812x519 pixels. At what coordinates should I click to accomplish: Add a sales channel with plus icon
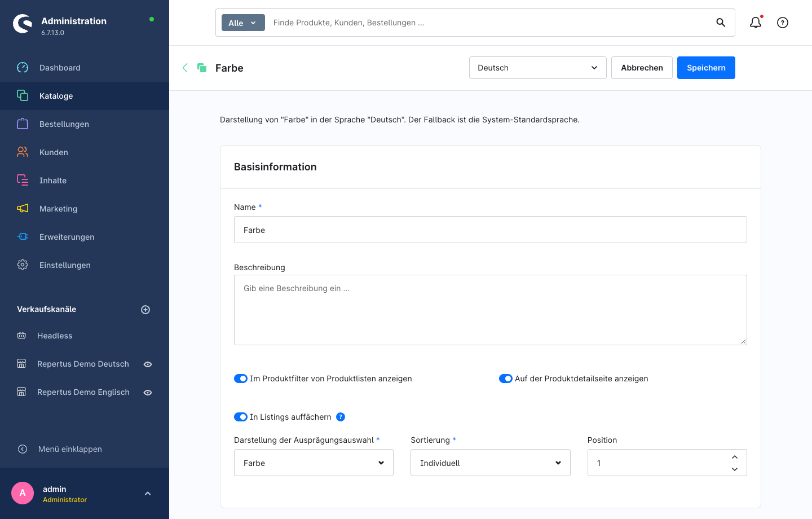(x=145, y=310)
